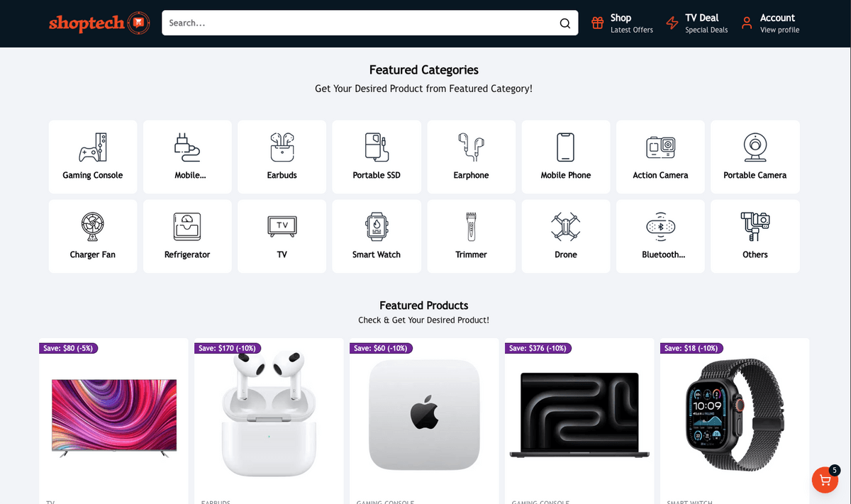851x504 pixels.
Task: Open the Mobile Phone category icon
Action: 565,147
